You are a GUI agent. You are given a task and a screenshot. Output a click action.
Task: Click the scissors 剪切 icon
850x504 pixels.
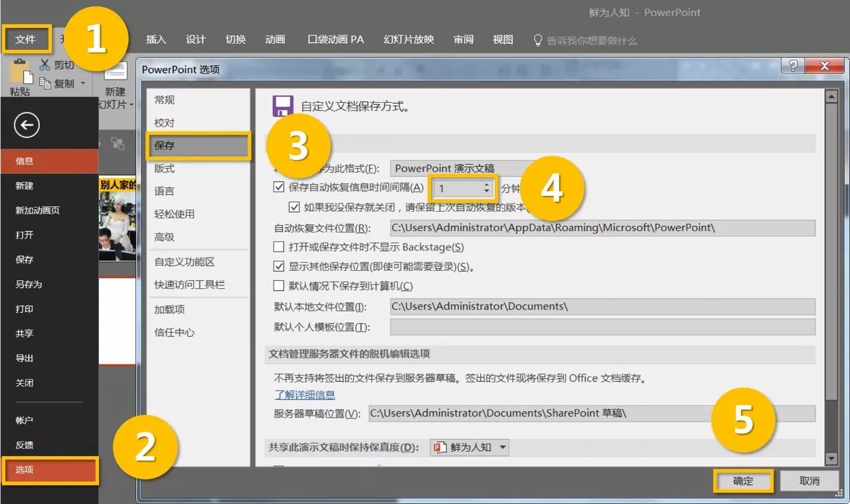pyautogui.click(x=45, y=64)
